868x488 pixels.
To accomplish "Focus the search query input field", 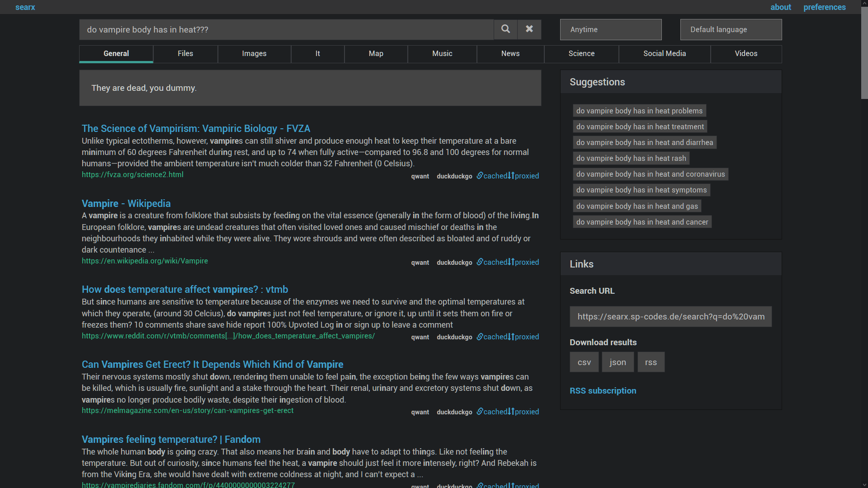I will 287,29.
